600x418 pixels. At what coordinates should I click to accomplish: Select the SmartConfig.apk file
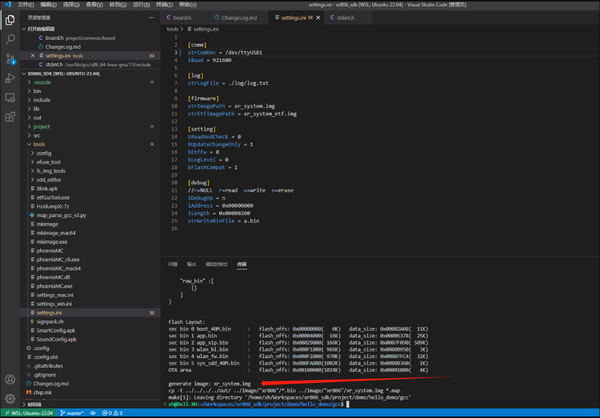coord(90,330)
